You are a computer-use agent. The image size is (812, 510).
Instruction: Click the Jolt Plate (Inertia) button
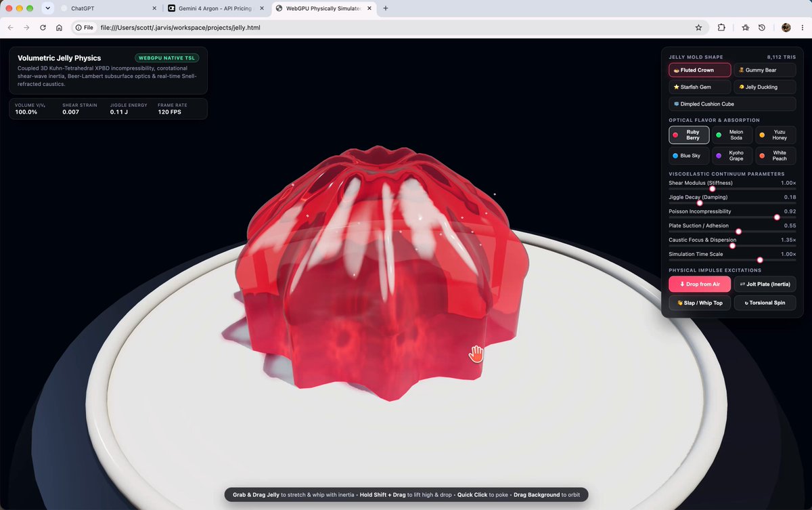pyautogui.click(x=765, y=284)
